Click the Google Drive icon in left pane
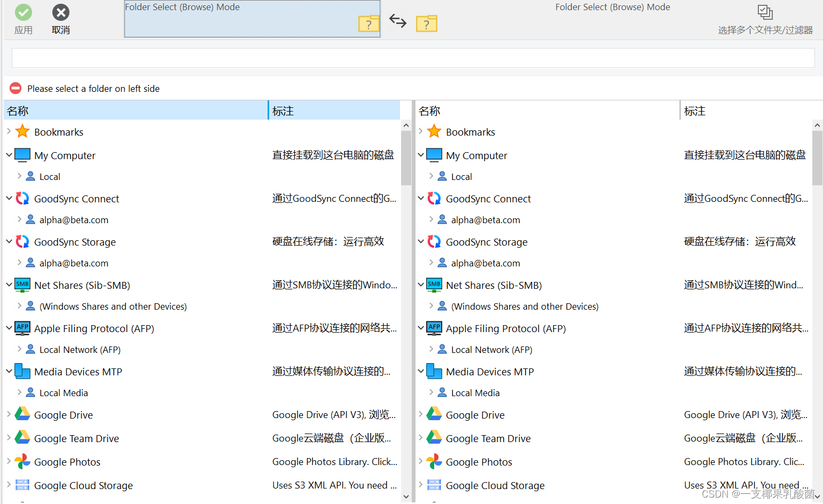Image resolution: width=823 pixels, height=504 pixels. point(22,414)
